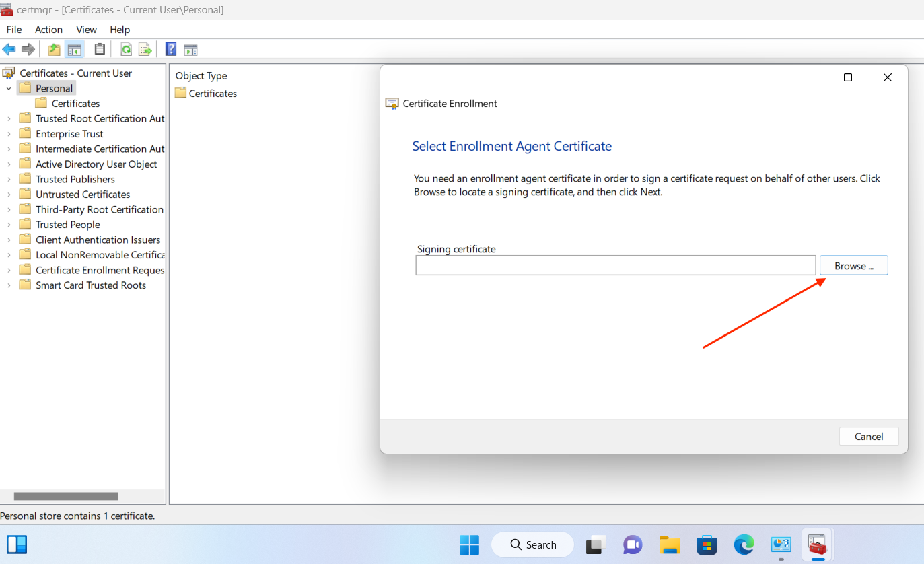The image size is (924, 564).
Task: Click the certmgr toolbox icon in title bar
Action: click(x=6, y=9)
